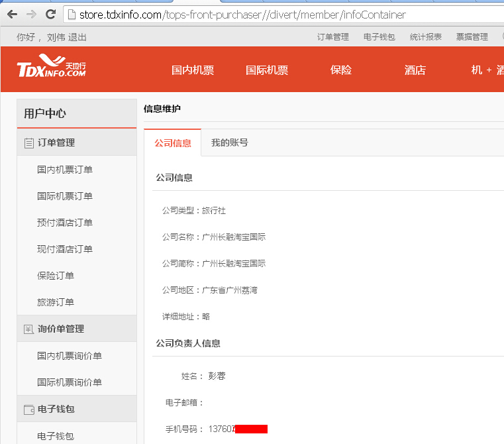Open 国际机票询价单 in the sidebar
Screen dimensions: 504x444
(70, 382)
